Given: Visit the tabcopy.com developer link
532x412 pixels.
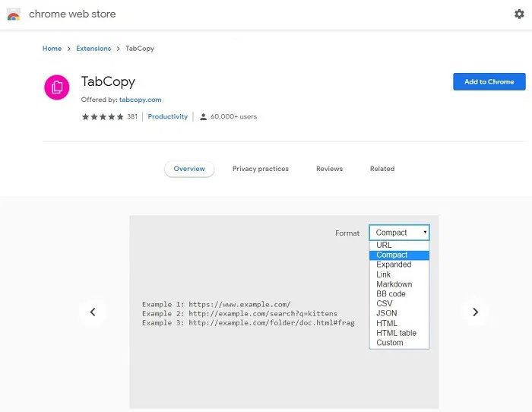Looking at the screenshot, I should [x=140, y=100].
